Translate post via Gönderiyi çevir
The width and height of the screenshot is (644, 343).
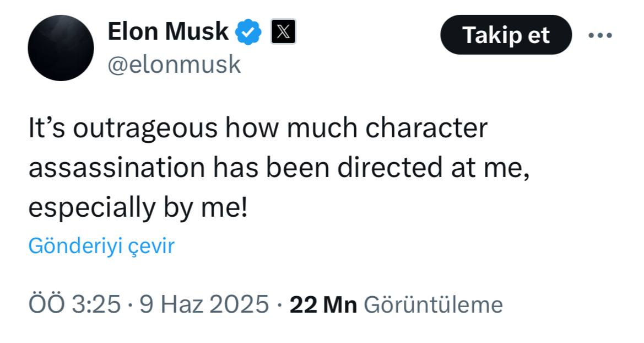101,246
